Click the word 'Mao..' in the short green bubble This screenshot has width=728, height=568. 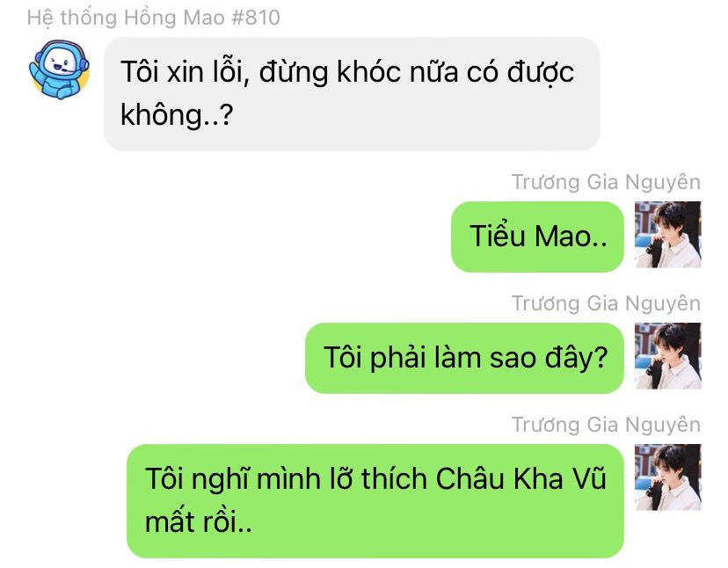point(570,236)
